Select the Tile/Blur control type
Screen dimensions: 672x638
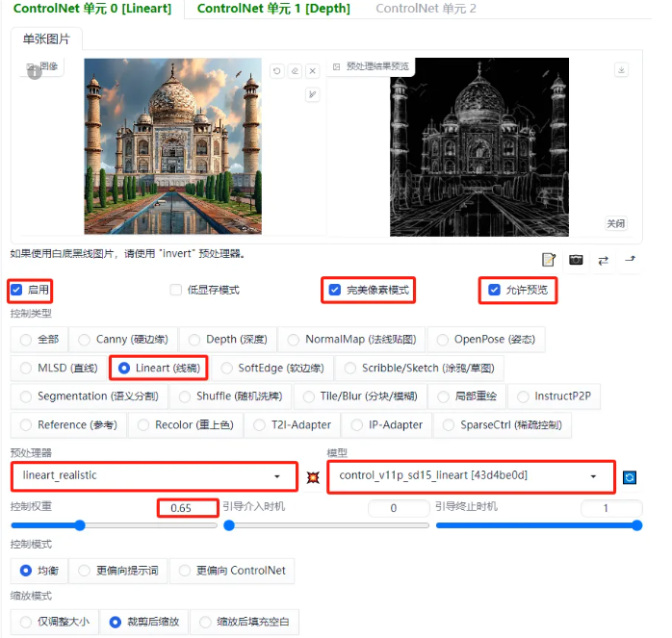click(360, 396)
